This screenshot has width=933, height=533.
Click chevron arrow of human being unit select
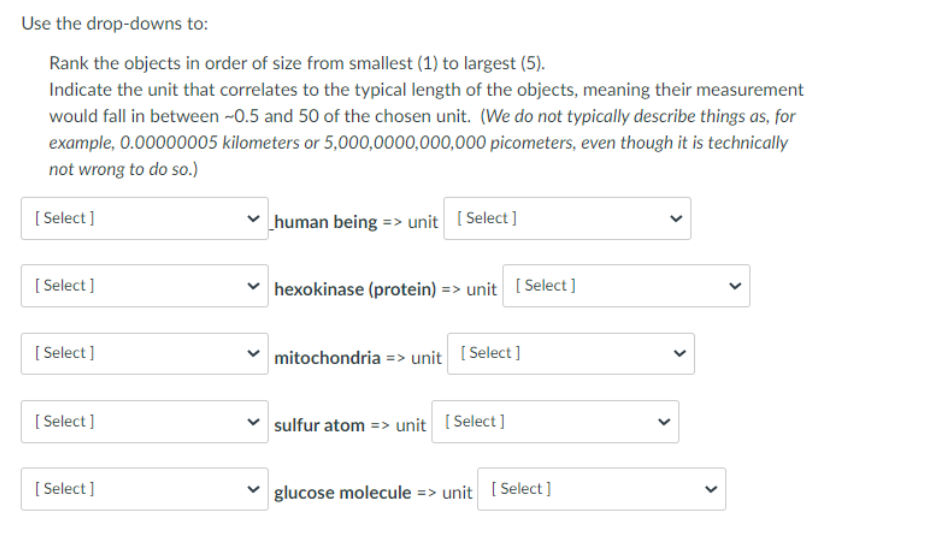(x=678, y=218)
